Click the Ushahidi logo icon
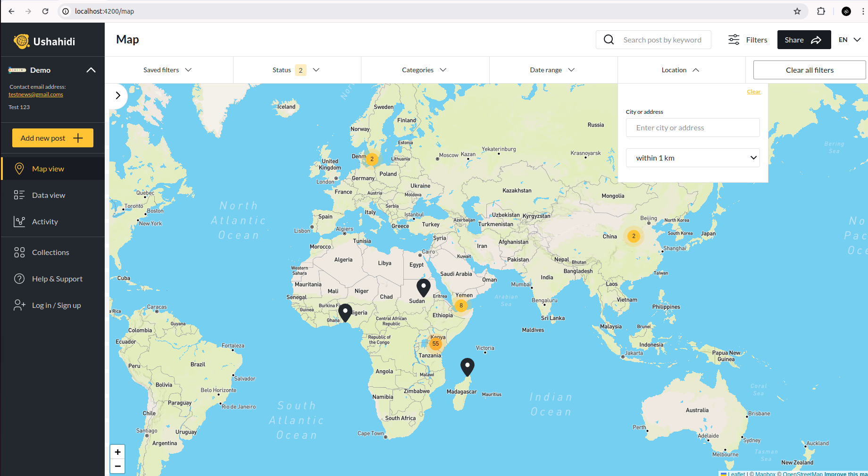Screen dimensions: 868x476 tap(21, 42)
